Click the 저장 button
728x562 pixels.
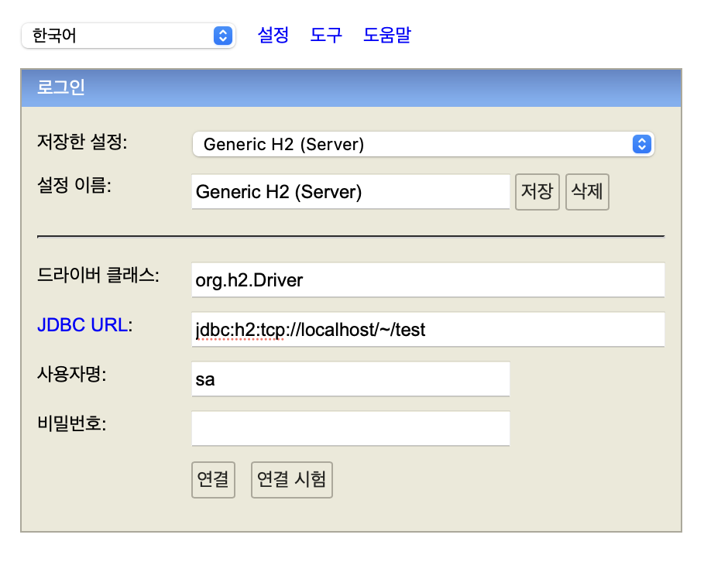(x=537, y=192)
